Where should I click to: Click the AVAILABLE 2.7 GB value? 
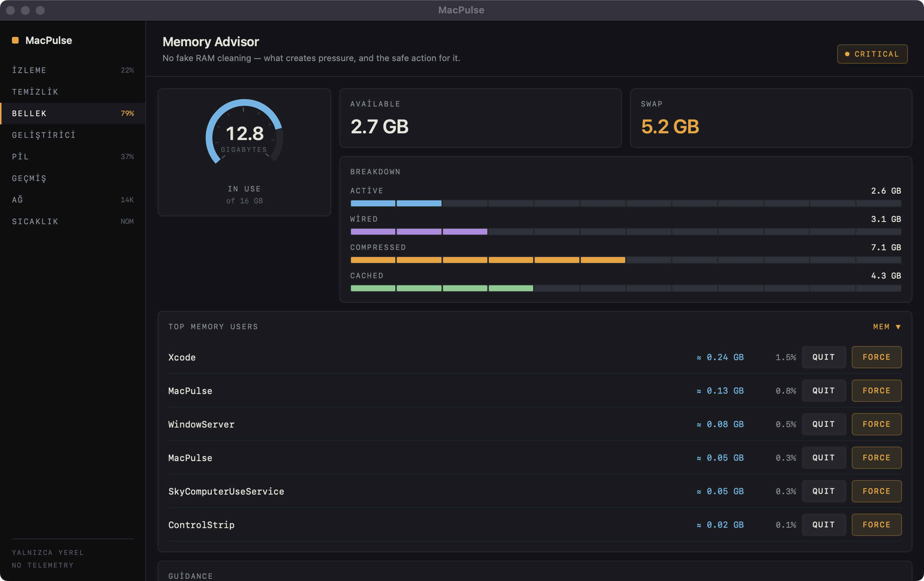(380, 127)
